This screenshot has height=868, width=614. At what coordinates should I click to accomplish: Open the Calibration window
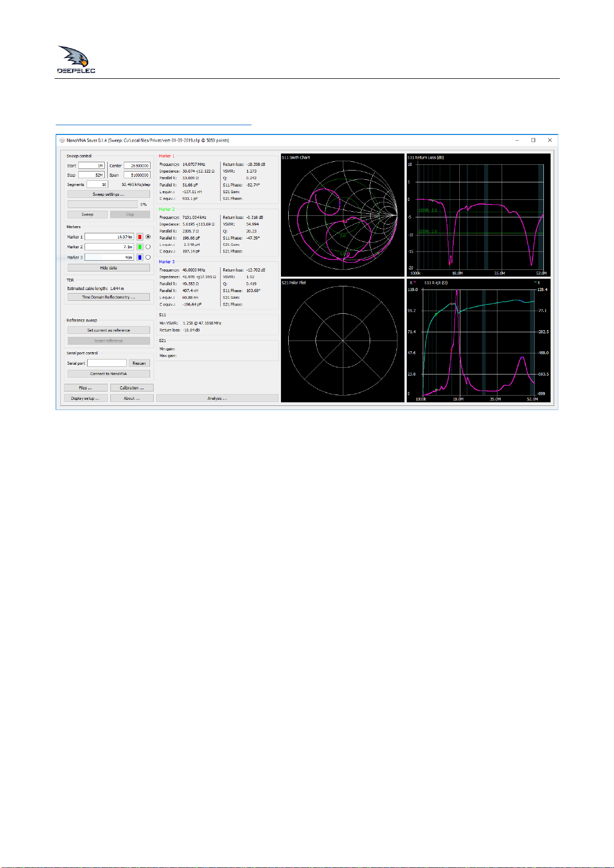(x=132, y=388)
